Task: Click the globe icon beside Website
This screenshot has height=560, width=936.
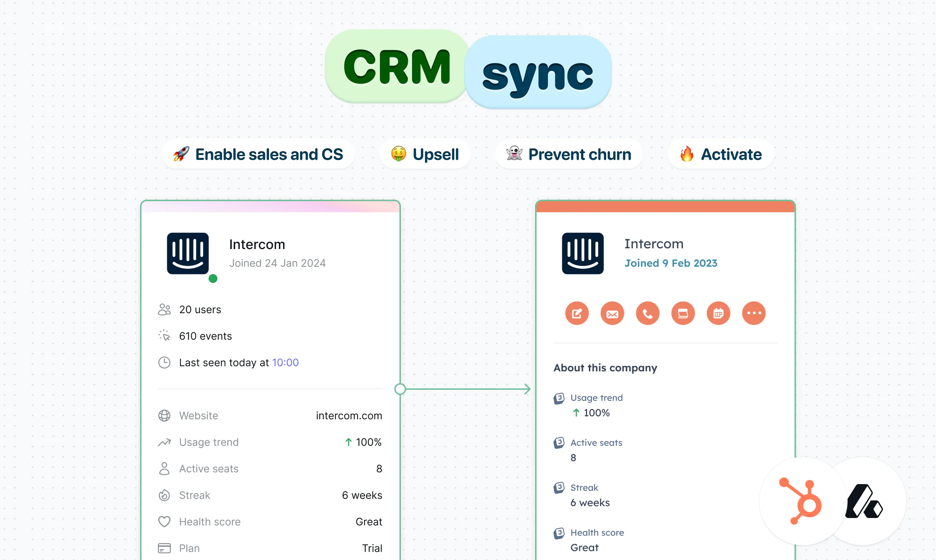Action: click(x=164, y=416)
